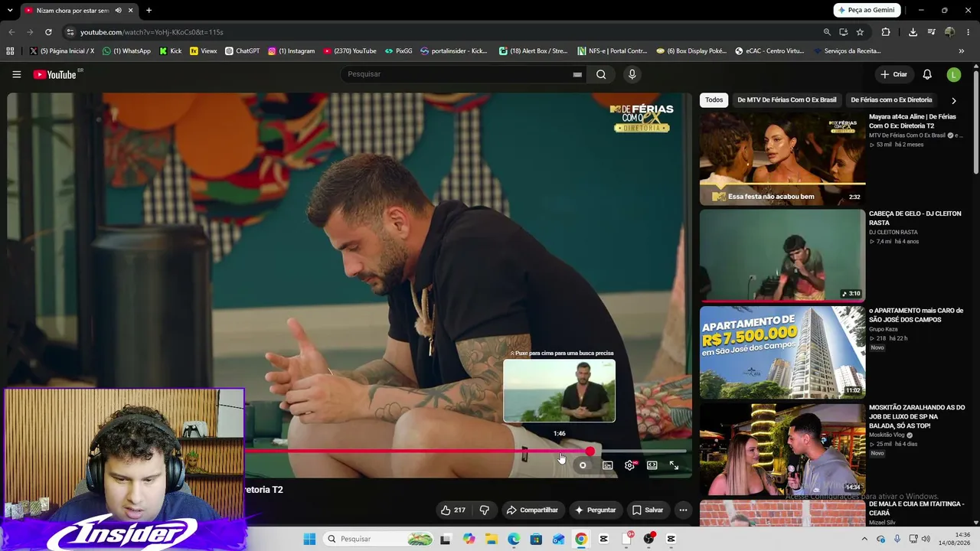The image size is (980, 551).
Task: Open Microsoft Edge from the taskbar
Action: 513,539
